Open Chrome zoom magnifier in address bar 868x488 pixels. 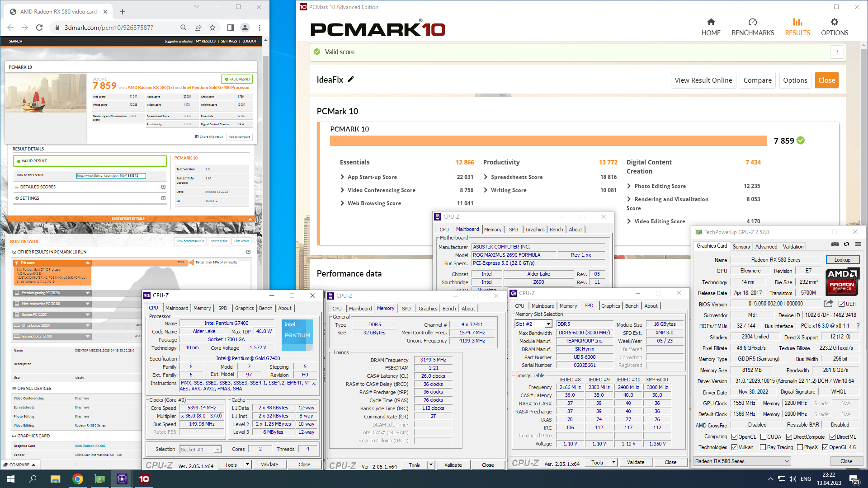pyautogui.click(x=183, y=28)
